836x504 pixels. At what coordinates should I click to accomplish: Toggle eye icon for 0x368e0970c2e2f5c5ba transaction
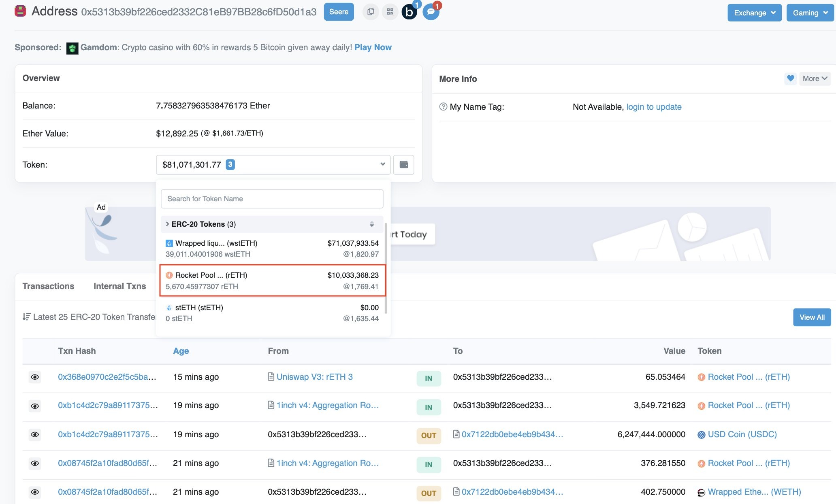pyautogui.click(x=35, y=377)
